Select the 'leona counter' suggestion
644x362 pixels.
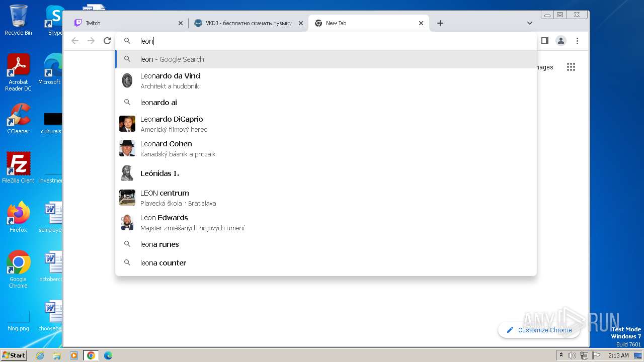tap(326, 263)
